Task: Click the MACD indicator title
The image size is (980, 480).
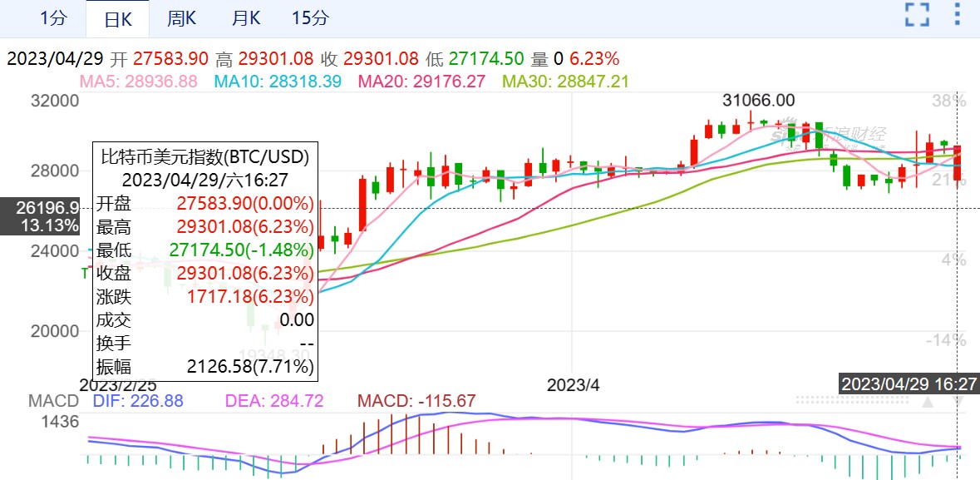Action: point(53,401)
